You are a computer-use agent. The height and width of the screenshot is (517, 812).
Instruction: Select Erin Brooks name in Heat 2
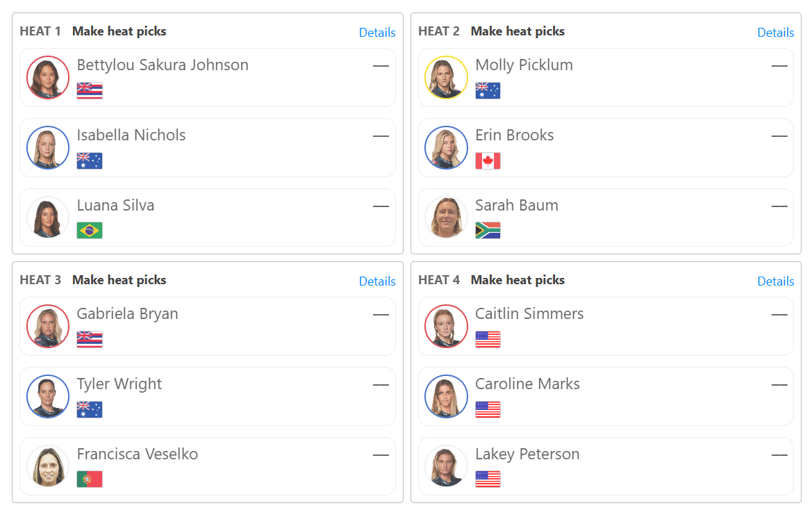coord(514,136)
